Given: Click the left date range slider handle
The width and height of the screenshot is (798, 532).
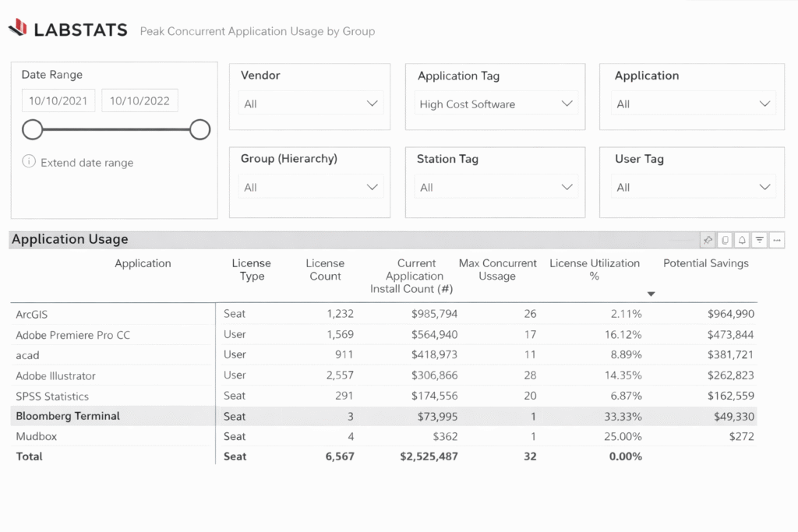Looking at the screenshot, I should pos(32,129).
